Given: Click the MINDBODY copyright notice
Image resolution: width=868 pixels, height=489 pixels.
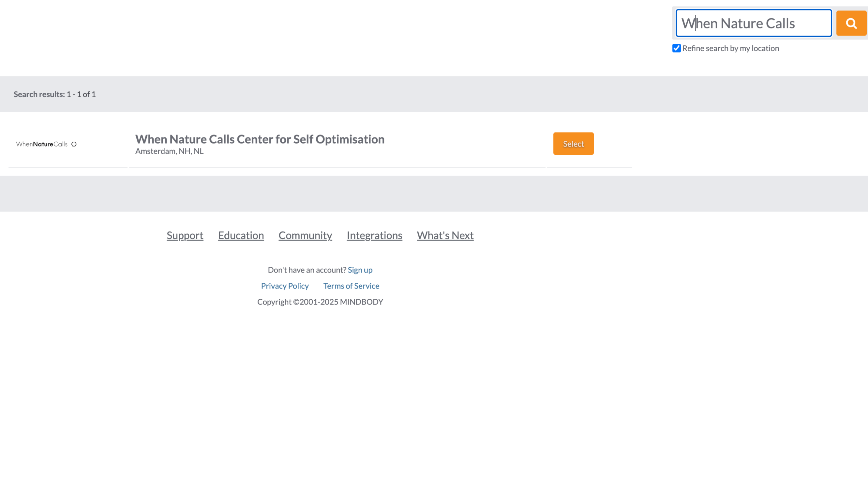Looking at the screenshot, I should (320, 302).
